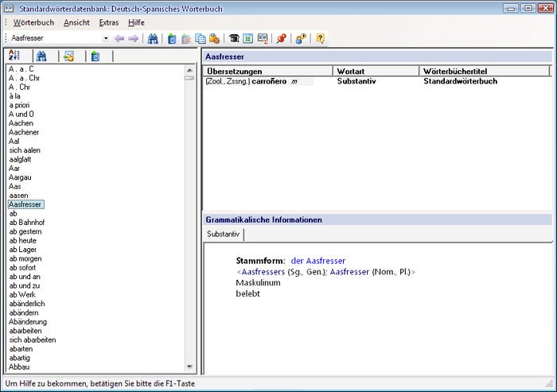This screenshot has width=557, height=392.
Task: Select 'aasen' in word list
Action: (x=18, y=196)
